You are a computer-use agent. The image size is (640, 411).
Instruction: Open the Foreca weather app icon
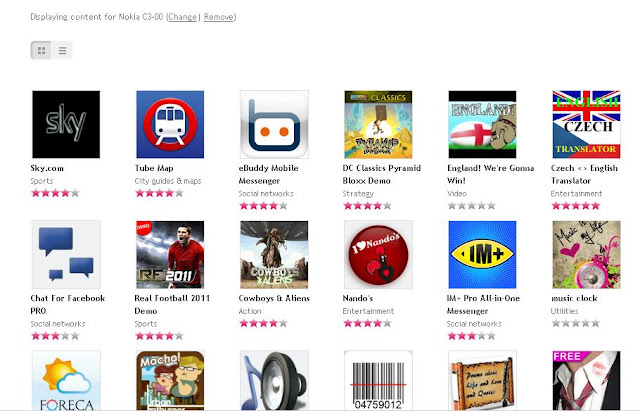click(66, 380)
